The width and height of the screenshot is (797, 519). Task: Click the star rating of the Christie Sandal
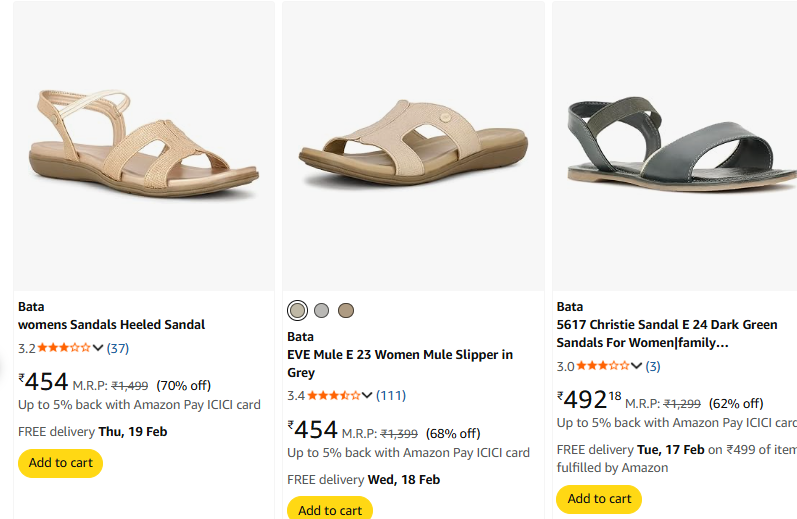click(603, 366)
